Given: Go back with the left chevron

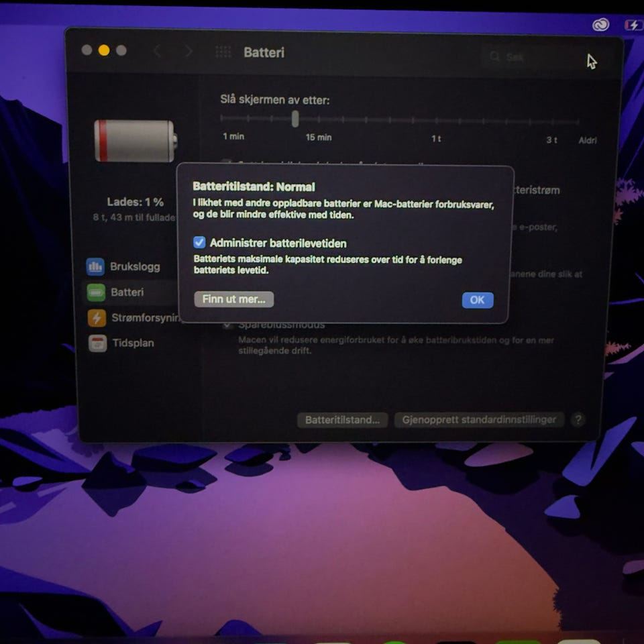Looking at the screenshot, I should tap(157, 52).
